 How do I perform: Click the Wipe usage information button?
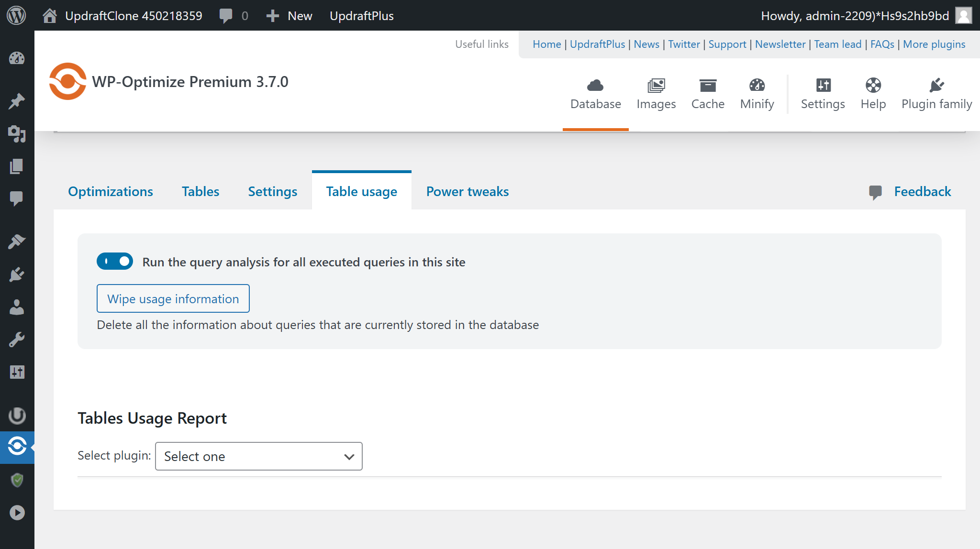point(173,298)
